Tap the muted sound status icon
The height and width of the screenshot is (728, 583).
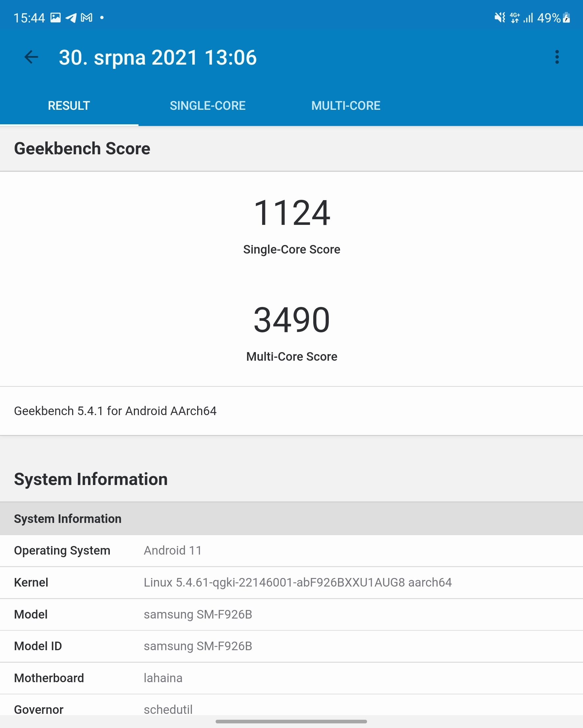point(500,17)
